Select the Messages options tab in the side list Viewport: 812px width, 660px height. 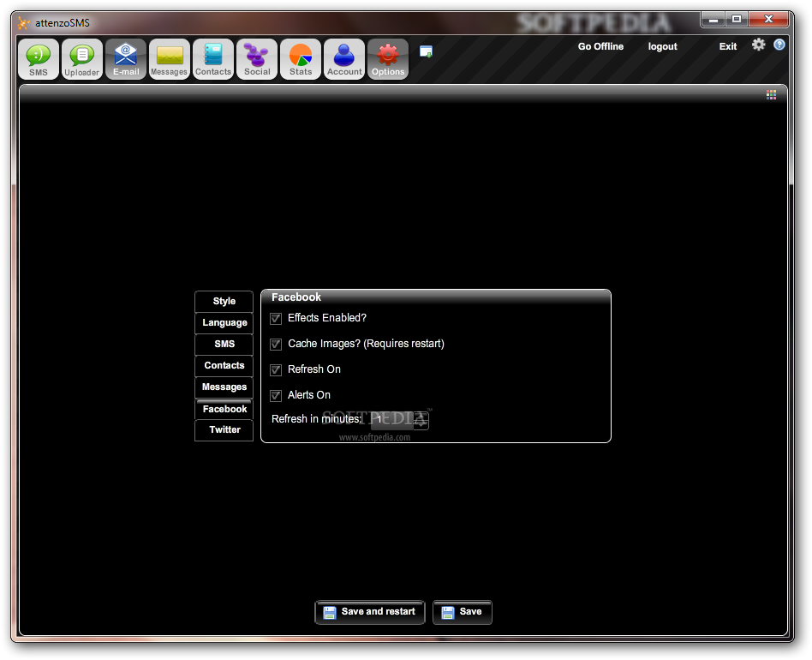(224, 387)
